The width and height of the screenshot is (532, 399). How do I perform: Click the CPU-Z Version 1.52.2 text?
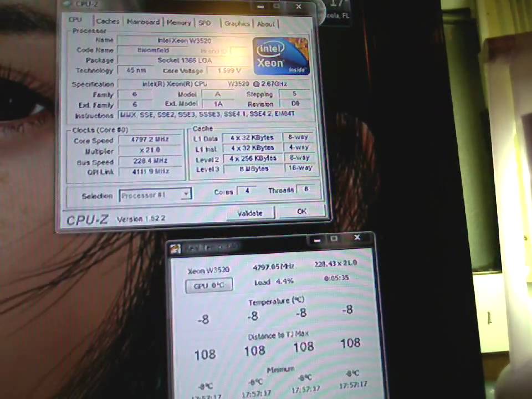141,219
